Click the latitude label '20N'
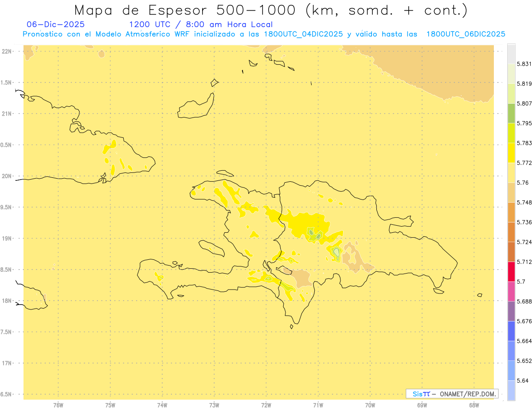Image resolution: width=532 pixels, height=411 pixels. [7, 176]
